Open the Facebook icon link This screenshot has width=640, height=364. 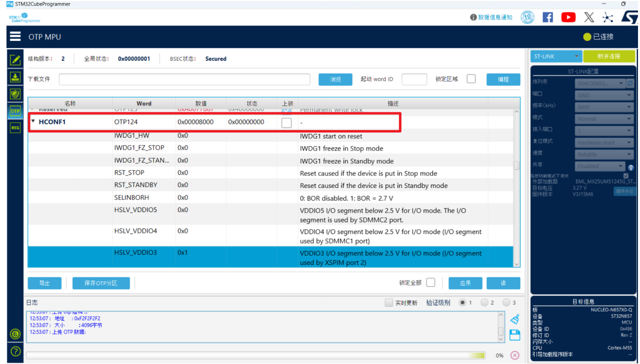(x=548, y=17)
